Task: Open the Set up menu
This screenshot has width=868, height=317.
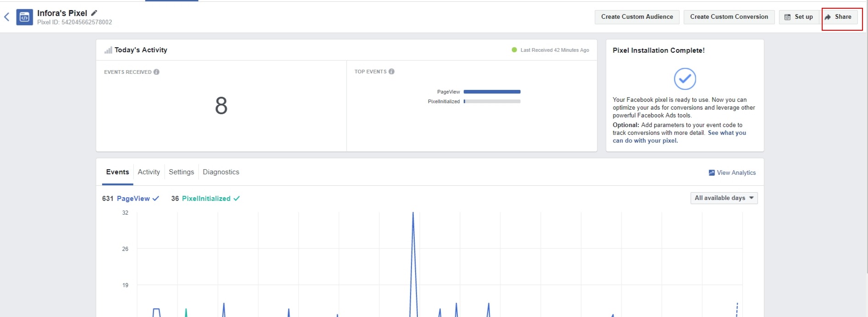Action: point(799,17)
